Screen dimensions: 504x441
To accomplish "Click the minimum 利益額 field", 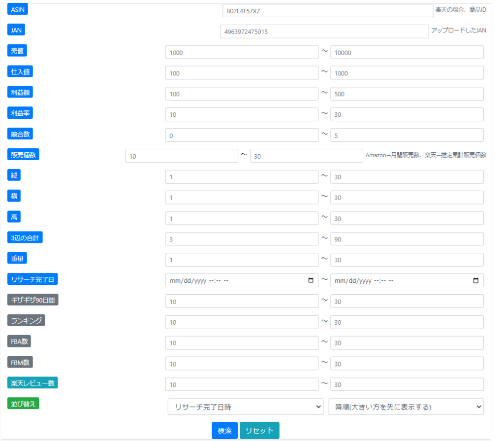I will tap(242, 94).
